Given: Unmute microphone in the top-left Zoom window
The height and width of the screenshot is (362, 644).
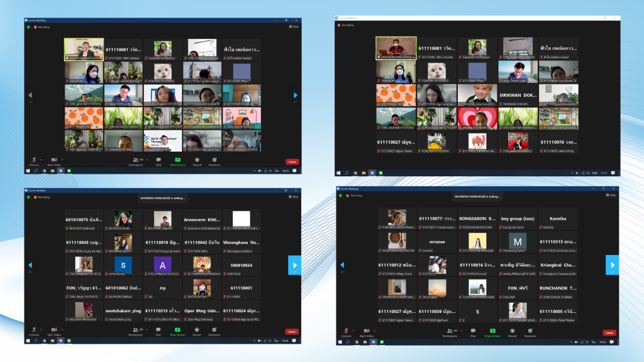Looking at the screenshot, I should (x=34, y=161).
